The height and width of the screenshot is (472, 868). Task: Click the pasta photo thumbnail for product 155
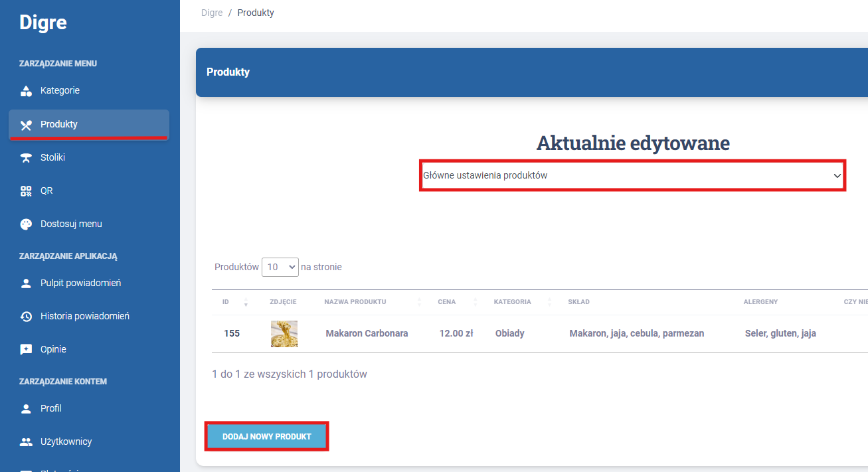[x=284, y=333]
